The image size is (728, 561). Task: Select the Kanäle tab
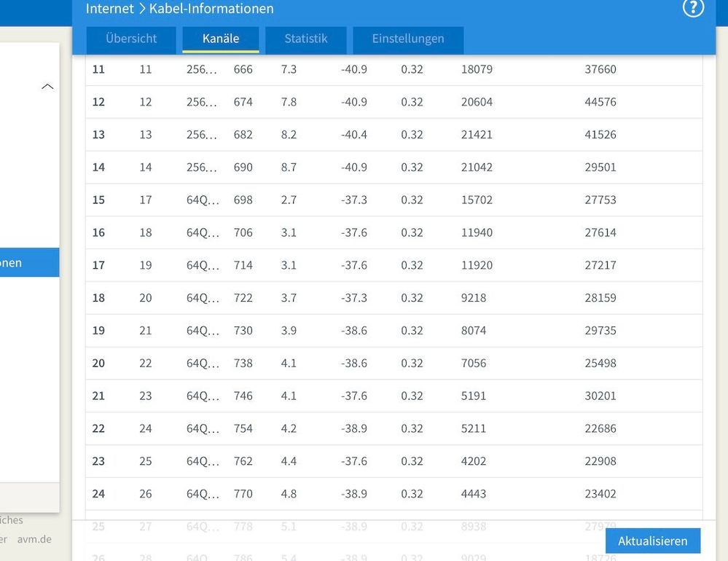click(221, 39)
